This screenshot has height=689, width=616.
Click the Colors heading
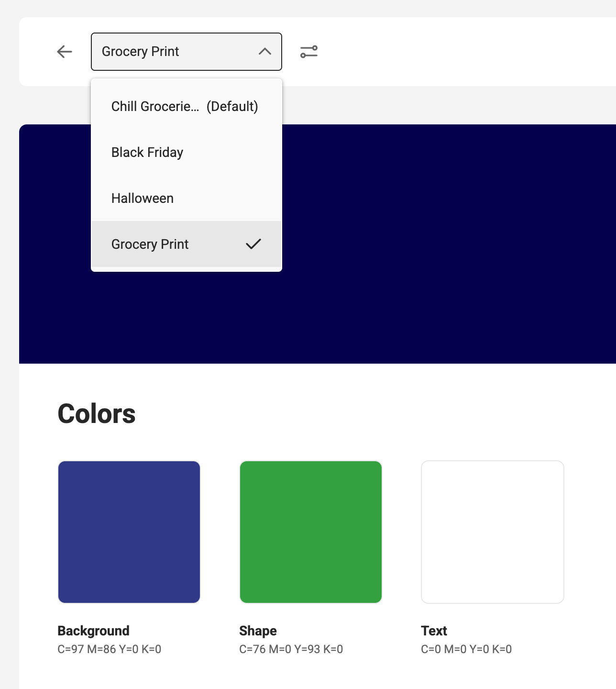tap(97, 413)
